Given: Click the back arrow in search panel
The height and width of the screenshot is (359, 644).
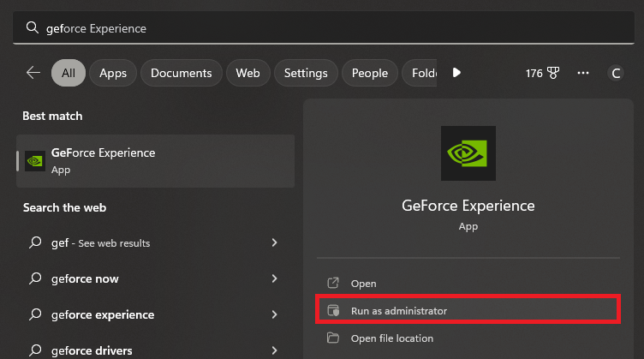Looking at the screenshot, I should tap(33, 73).
